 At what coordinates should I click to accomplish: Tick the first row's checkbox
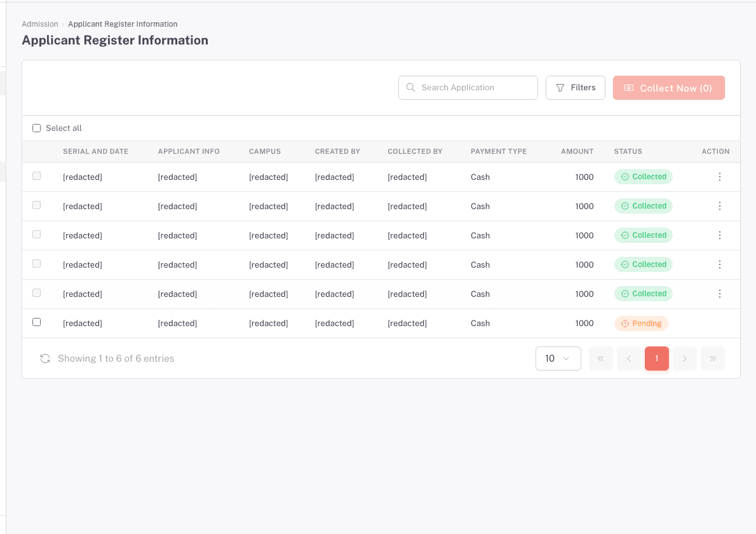(37, 175)
